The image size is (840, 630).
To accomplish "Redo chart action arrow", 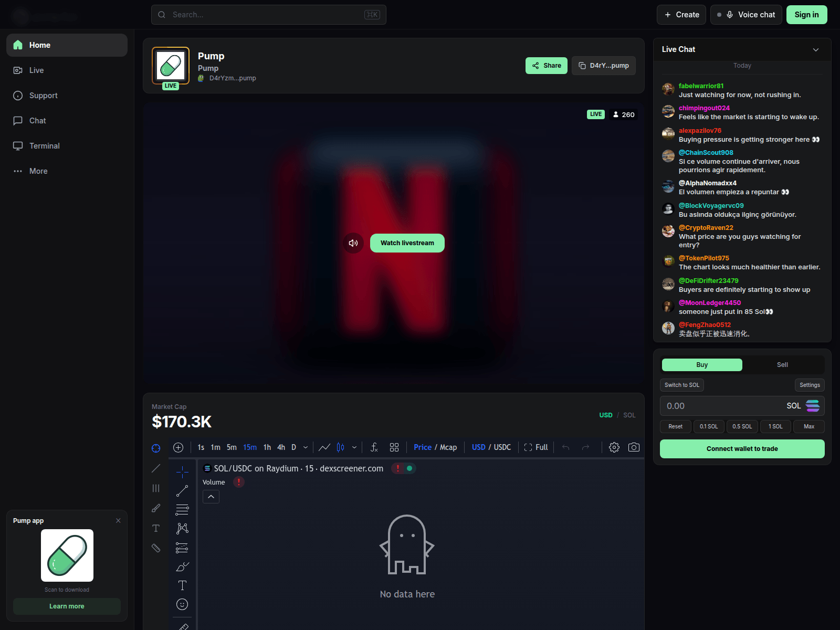I will click(x=585, y=447).
